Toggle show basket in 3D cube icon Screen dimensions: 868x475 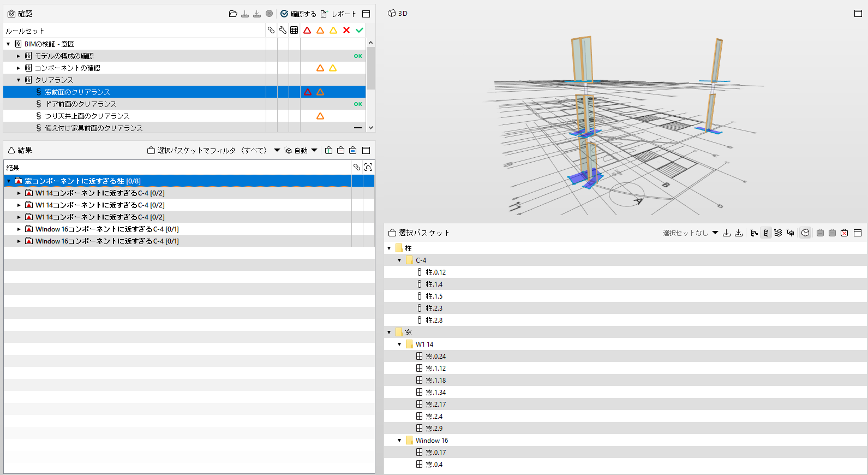[805, 233]
